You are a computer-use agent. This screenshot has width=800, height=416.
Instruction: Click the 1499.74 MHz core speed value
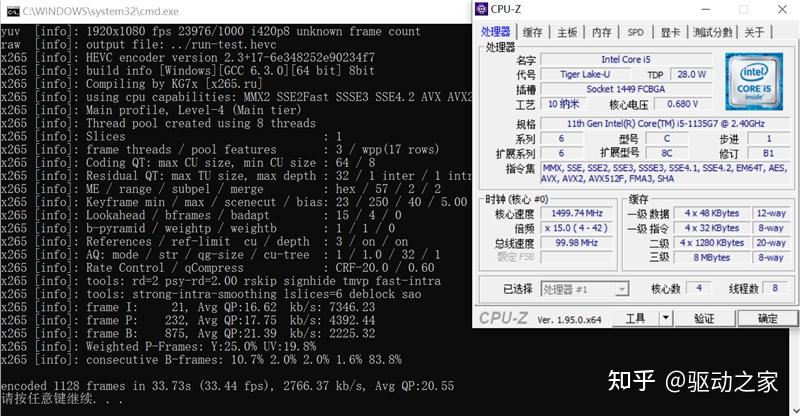click(x=577, y=213)
